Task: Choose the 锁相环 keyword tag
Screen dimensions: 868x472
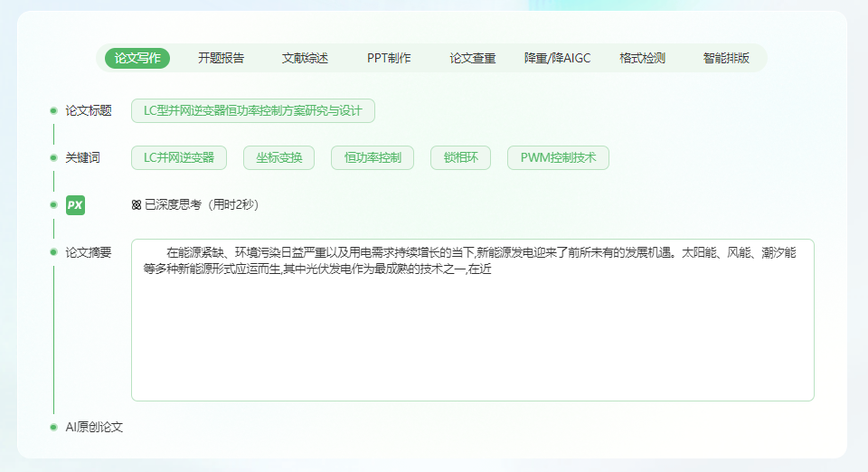Action: 460,157
